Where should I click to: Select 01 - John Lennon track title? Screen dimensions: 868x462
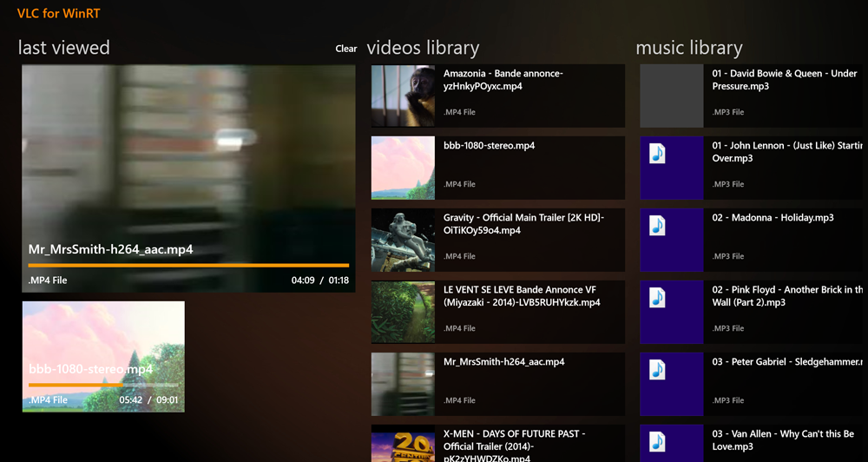coord(787,152)
